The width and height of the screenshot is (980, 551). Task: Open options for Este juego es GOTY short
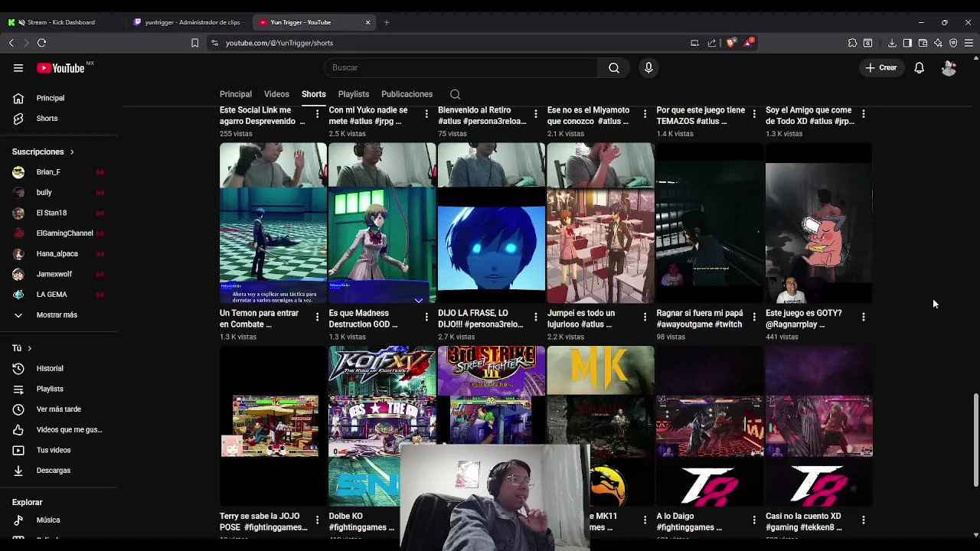coord(863,317)
